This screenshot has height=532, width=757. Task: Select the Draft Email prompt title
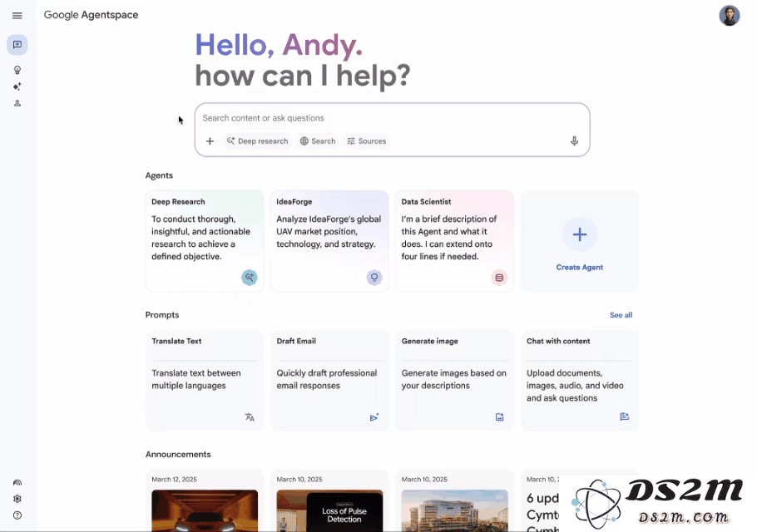coord(296,341)
